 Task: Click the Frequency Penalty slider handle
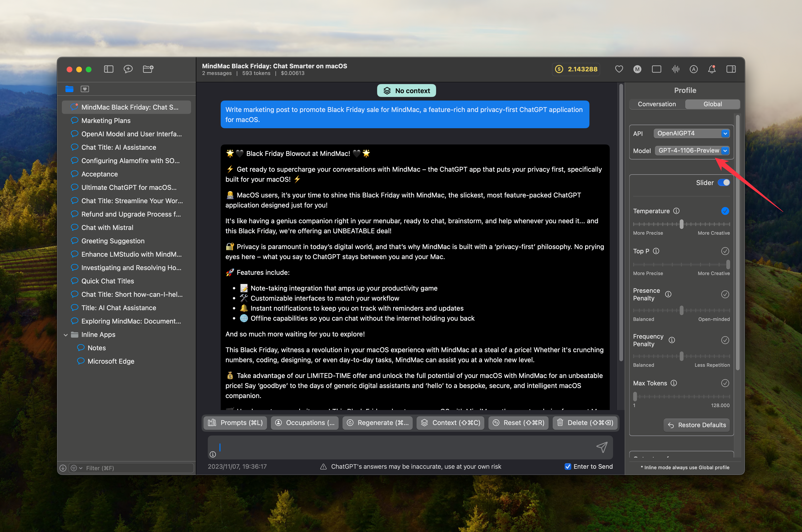(681, 356)
